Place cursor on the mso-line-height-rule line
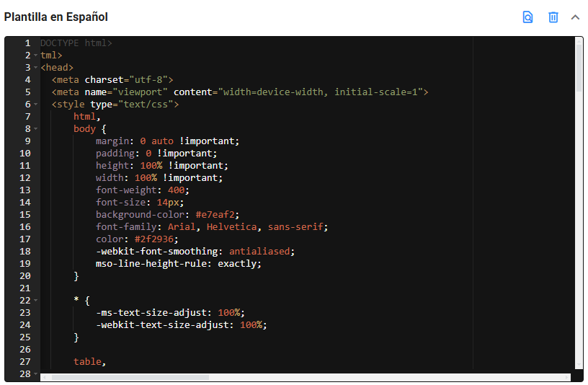The width and height of the screenshot is (588, 385). pyautogui.click(x=178, y=264)
